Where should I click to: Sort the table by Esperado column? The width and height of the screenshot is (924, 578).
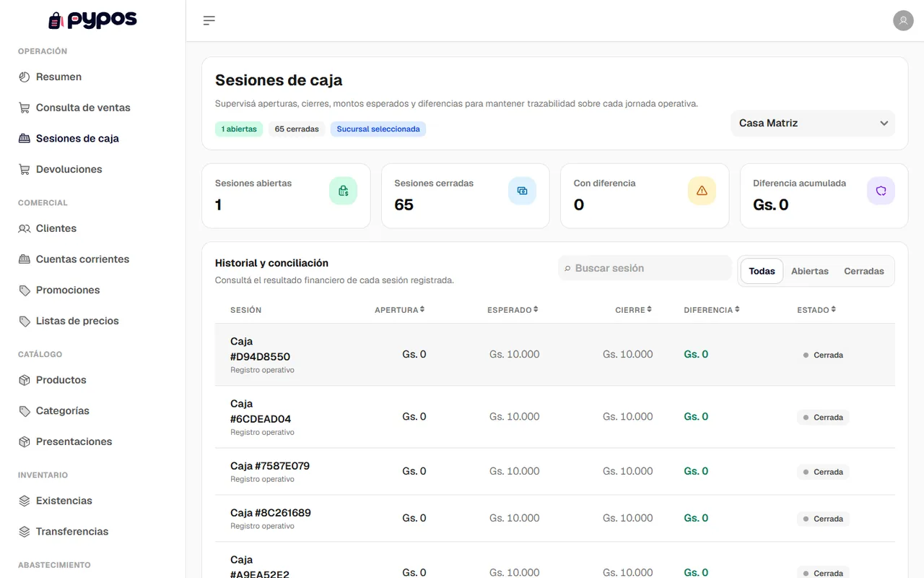[x=513, y=310]
